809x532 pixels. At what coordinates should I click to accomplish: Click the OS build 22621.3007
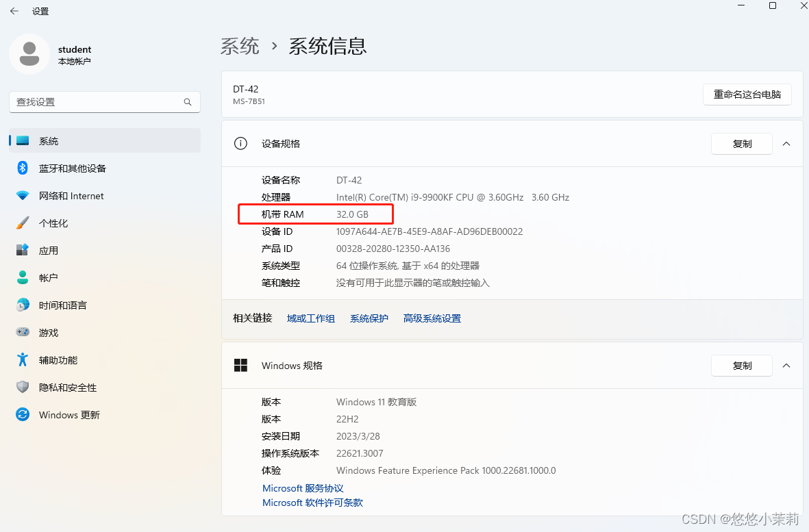(x=360, y=453)
